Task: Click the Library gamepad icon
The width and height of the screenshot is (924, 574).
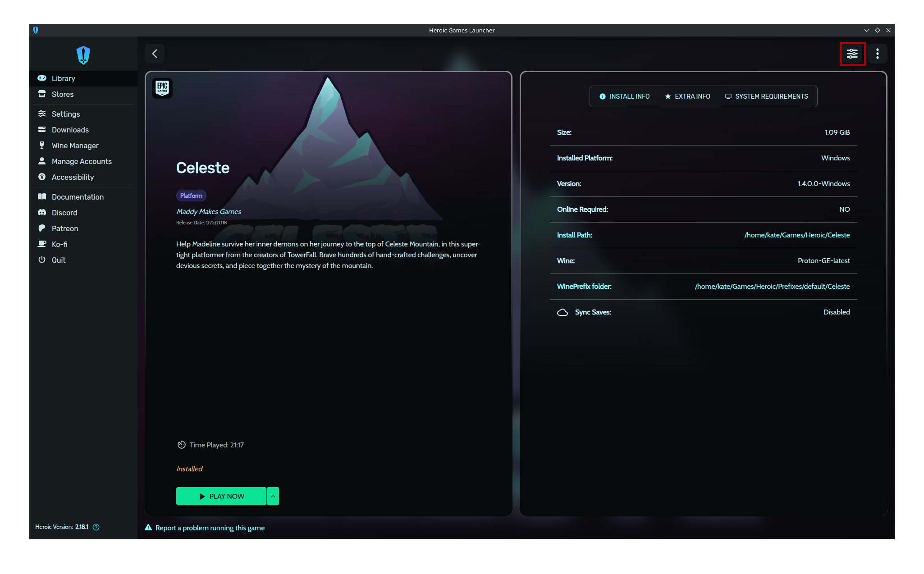Action: coord(42,78)
